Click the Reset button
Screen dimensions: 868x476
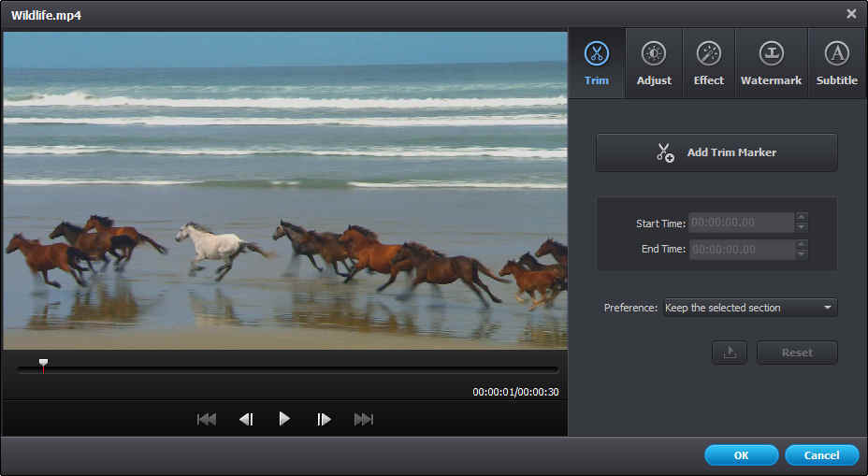(x=797, y=352)
